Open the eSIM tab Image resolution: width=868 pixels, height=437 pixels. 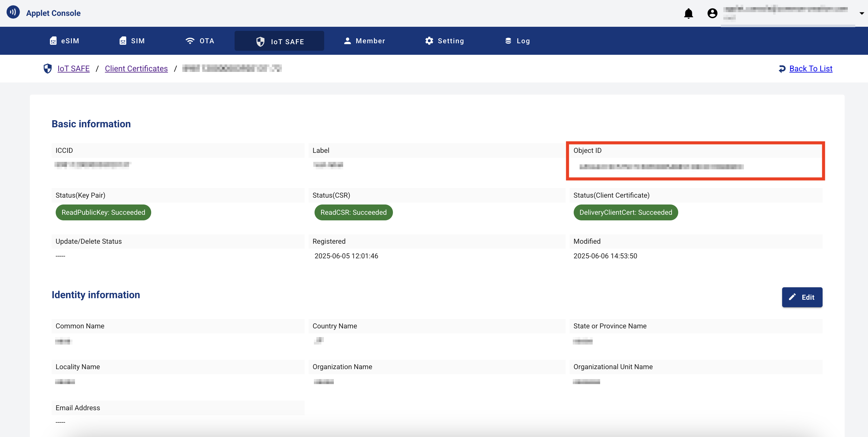coord(64,41)
